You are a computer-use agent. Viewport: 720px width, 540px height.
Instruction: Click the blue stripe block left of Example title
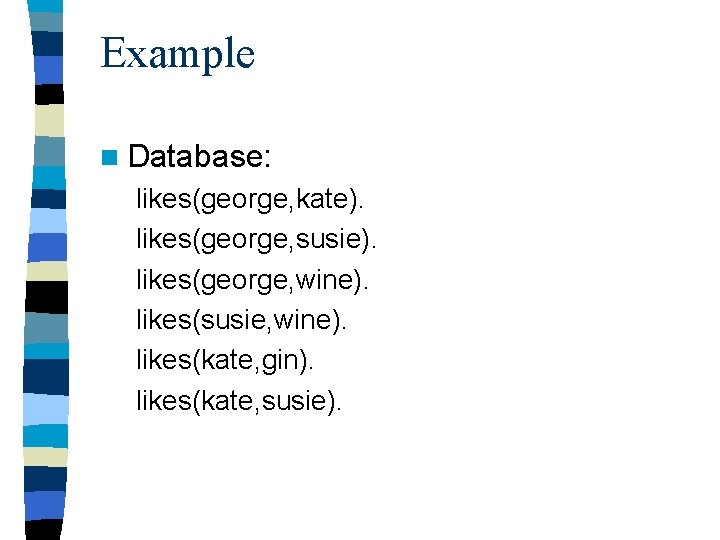(x=50, y=68)
